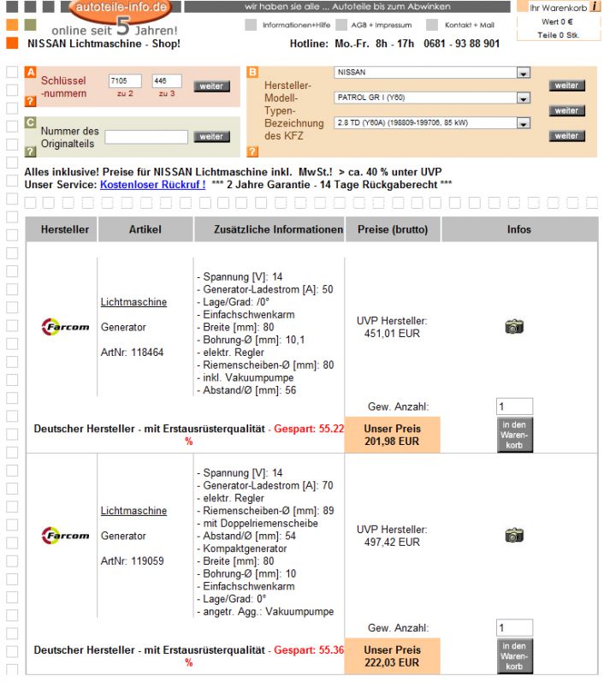The width and height of the screenshot is (616, 682).
Task: Click the UVP Hersteller 497,42 EUR text
Action: (392, 536)
